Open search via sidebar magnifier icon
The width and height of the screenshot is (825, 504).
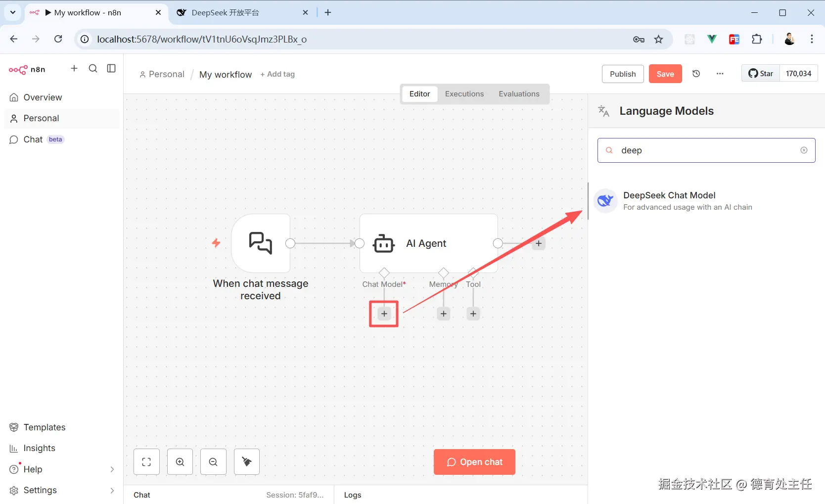click(x=93, y=68)
